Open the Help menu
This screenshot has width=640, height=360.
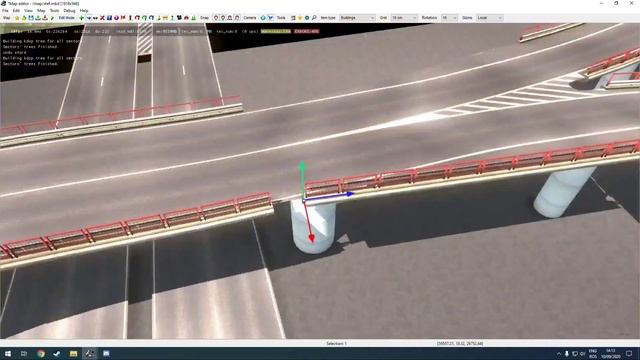[x=84, y=11]
